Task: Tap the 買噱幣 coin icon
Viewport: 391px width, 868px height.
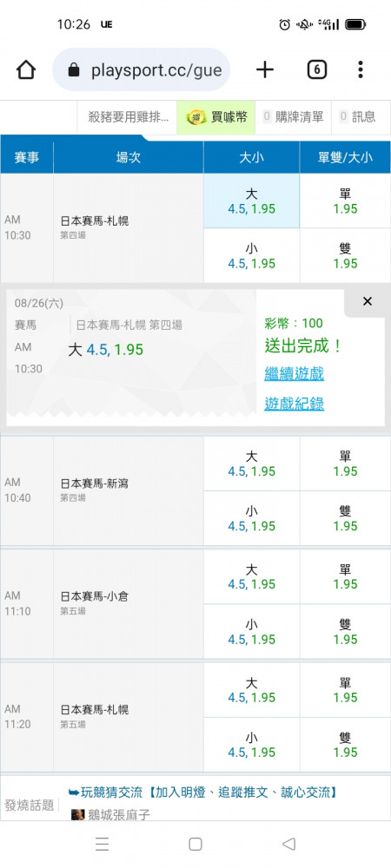Action: pyautogui.click(x=196, y=117)
